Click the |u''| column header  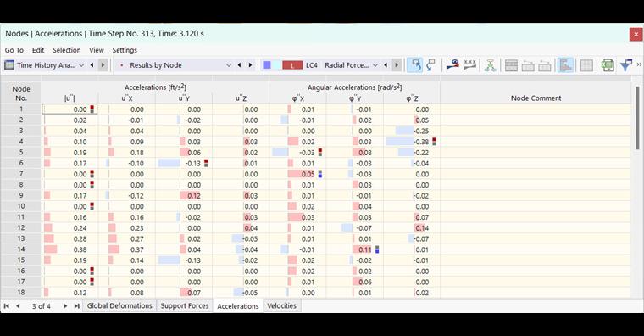coord(69,98)
